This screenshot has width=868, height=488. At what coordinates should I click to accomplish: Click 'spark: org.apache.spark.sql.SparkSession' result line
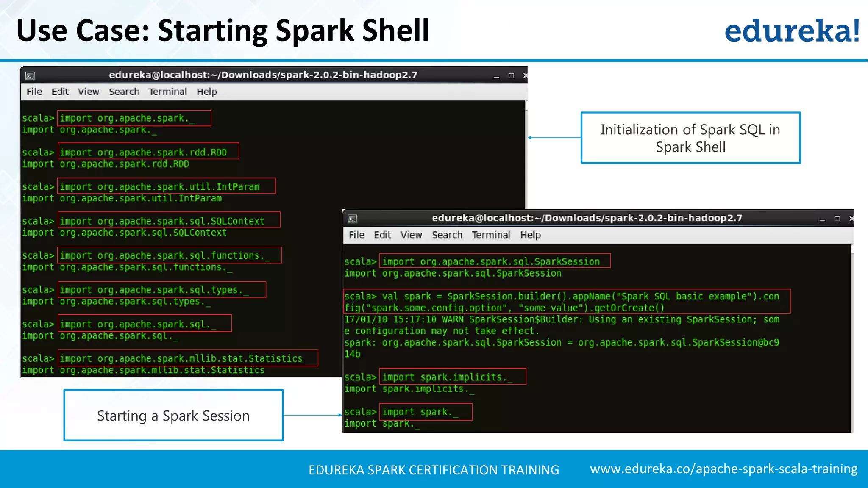coord(562,348)
